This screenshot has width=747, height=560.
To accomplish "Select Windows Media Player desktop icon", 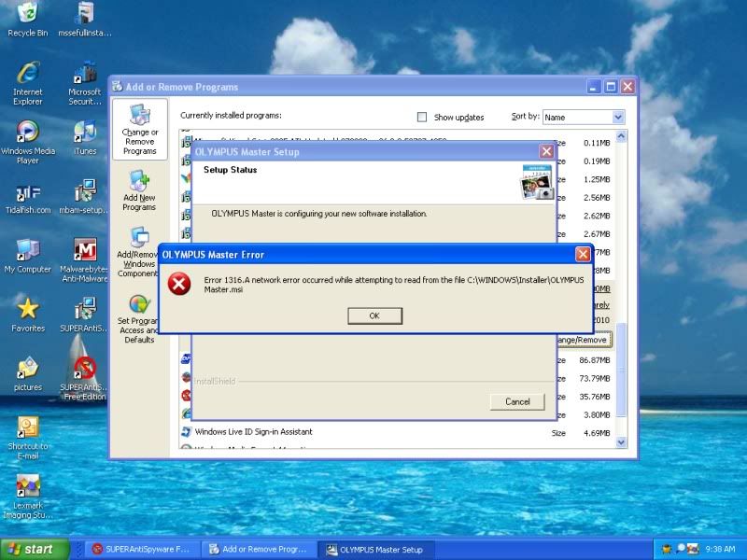I will pos(28,142).
